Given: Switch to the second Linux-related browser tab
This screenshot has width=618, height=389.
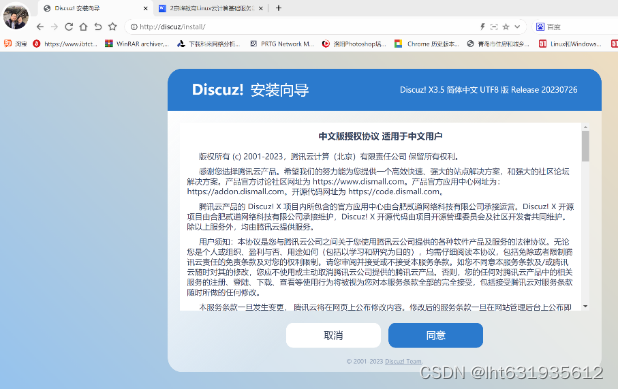Looking at the screenshot, I should click(x=211, y=8).
